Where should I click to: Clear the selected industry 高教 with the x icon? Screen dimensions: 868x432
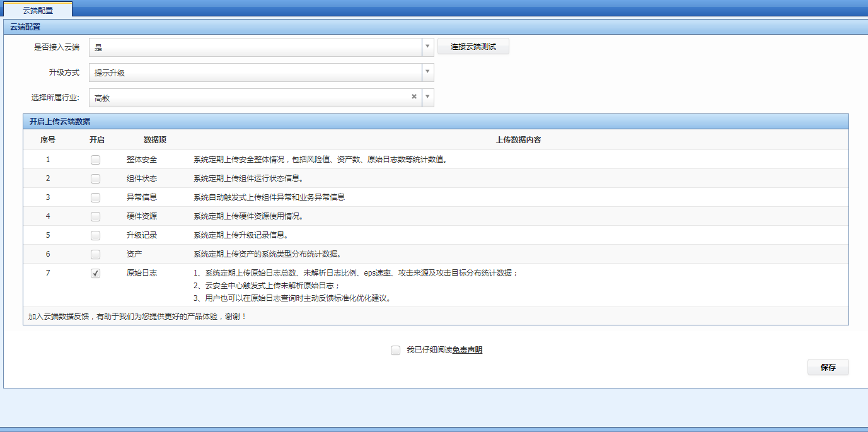coord(414,97)
